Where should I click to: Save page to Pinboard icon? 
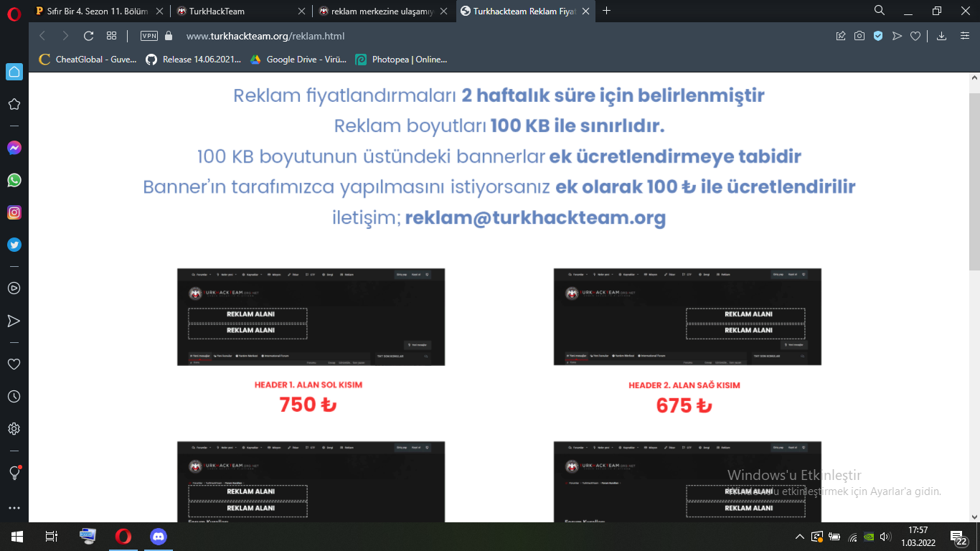(841, 36)
